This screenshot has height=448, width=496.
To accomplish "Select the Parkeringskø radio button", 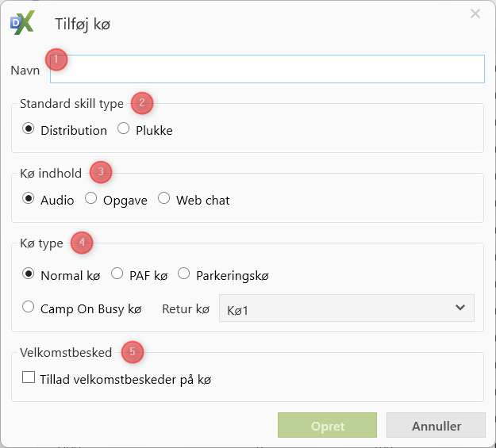I will tap(184, 274).
